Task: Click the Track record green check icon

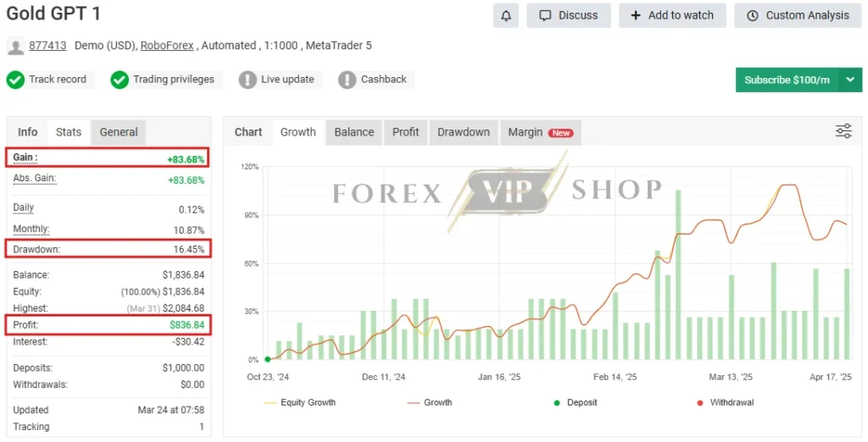Action: (15, 80)
